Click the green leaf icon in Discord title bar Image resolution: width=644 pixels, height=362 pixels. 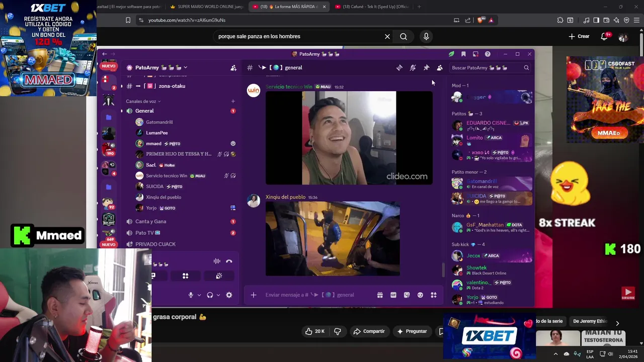(x=451, y=54)
